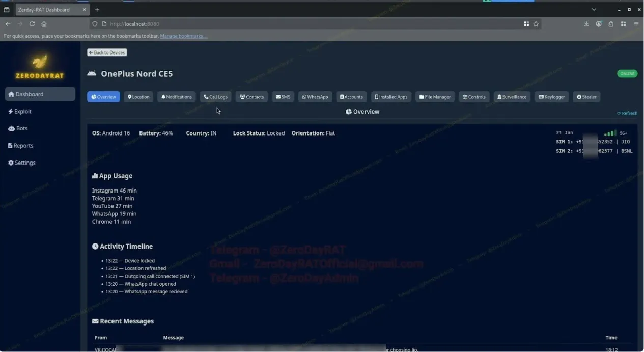This screenshot has height=352, width=644.
Task: Open the browser extensions icon
Action: (611, 24)
